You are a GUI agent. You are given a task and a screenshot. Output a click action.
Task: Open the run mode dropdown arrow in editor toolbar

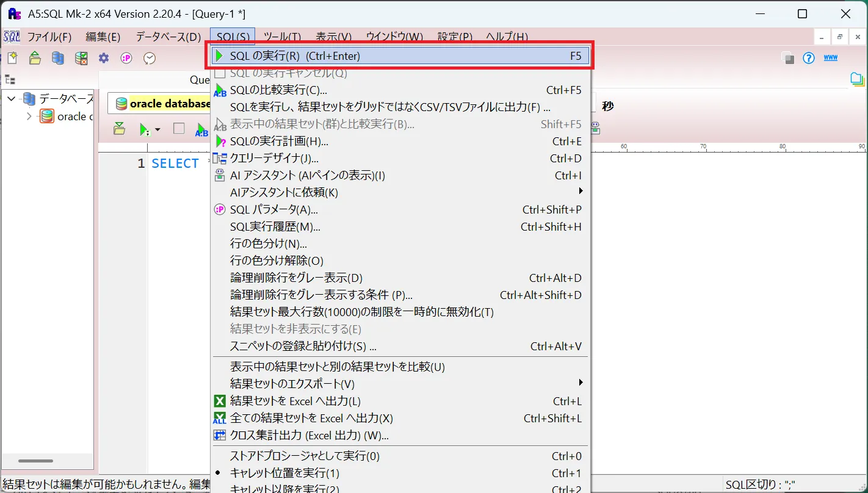coord(157,129)
